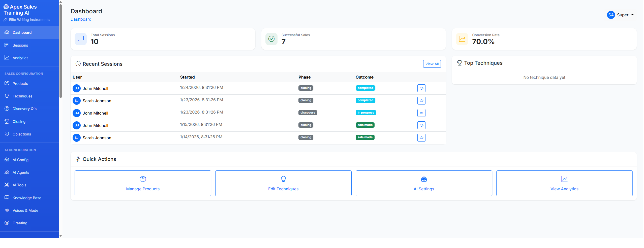View John Mitchell's completed session details
Screen dimensions: 644x248
421,88
